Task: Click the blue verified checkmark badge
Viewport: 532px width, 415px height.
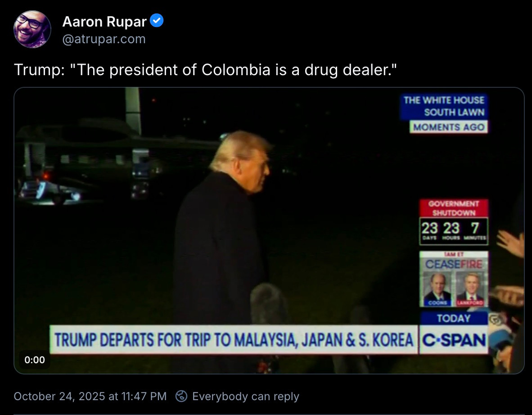Action: coord(157,21)
